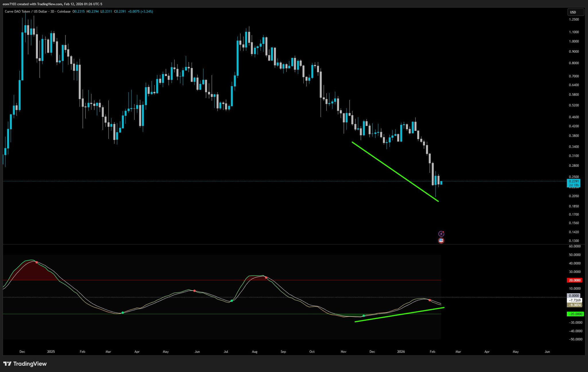Screen dimensions: 588x372
Task: Click the red oscillator dot in mid-August
Action: tap(266, 278)
